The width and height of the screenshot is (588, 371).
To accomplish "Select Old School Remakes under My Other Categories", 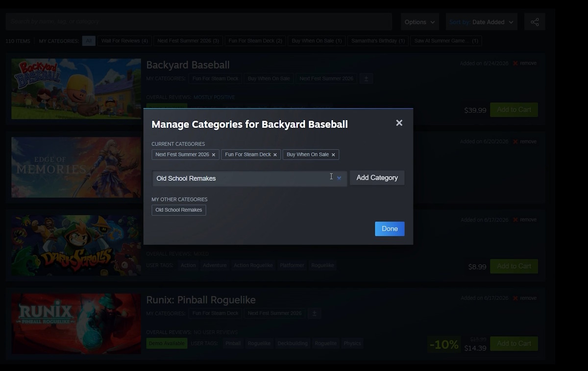I will pos(179,210).
